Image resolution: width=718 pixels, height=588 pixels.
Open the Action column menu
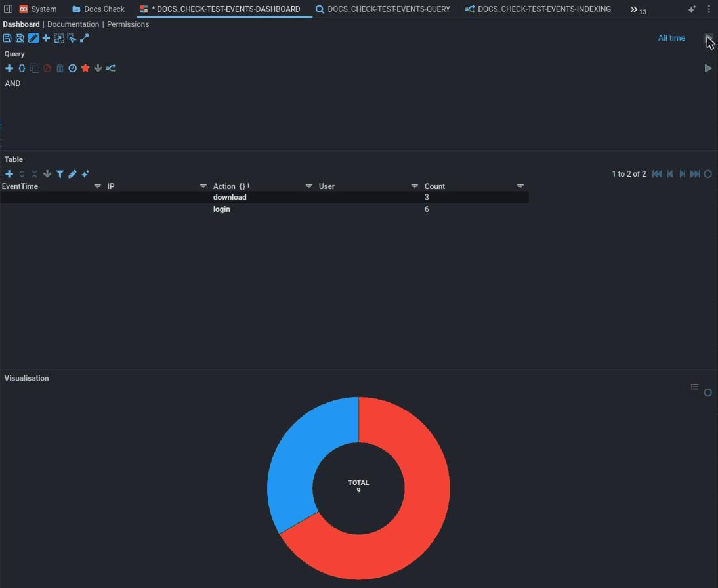pyautogui.click(x=308, y=186)
